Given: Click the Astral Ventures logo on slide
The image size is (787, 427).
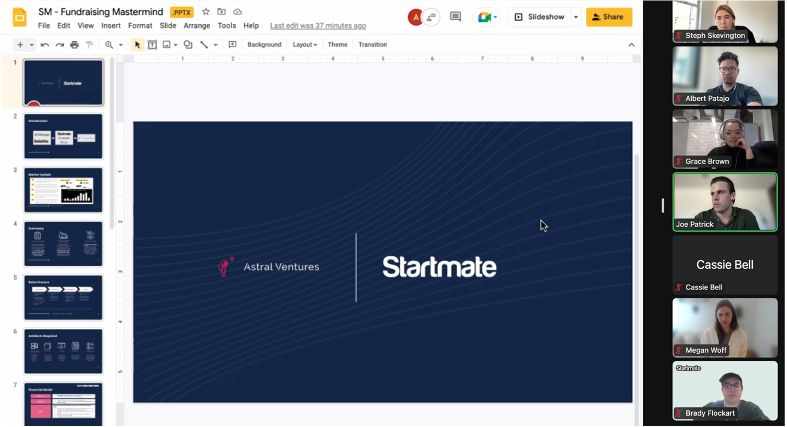Looking at the screenshot, I should [269, 267].
